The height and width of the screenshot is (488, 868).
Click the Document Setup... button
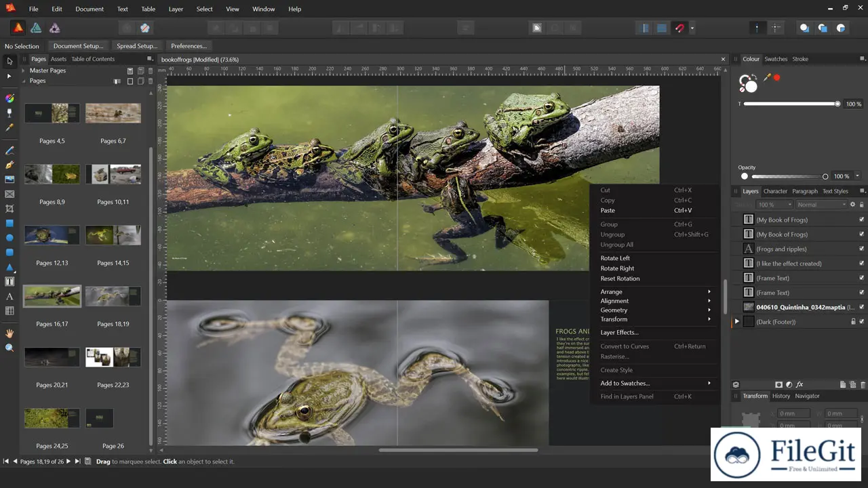(x=78, y=46)
